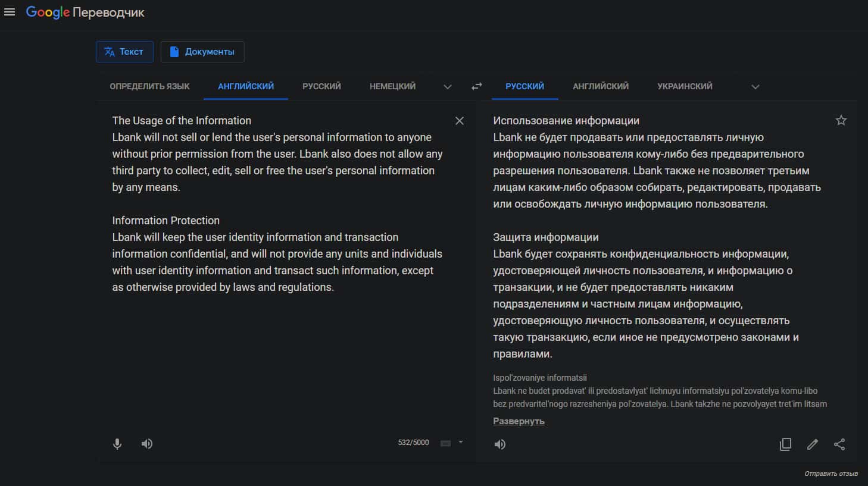Listen to the Russian translation

(x=500, y=444)
